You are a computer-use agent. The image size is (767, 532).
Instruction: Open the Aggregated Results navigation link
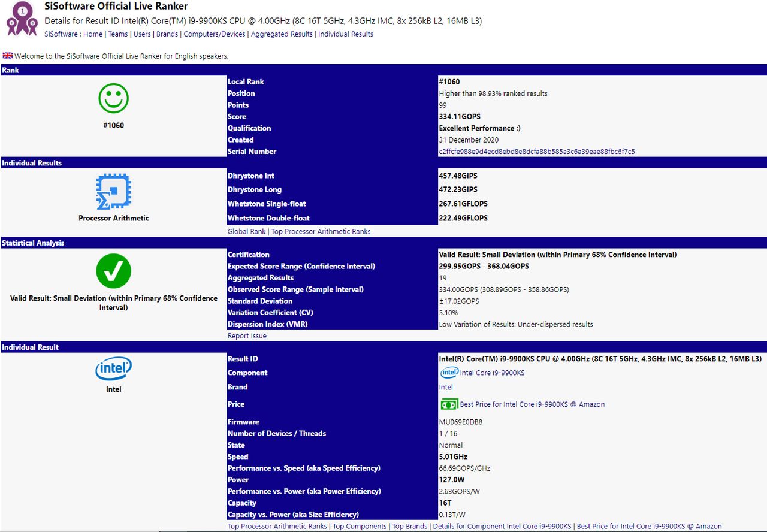click(282, 34)
